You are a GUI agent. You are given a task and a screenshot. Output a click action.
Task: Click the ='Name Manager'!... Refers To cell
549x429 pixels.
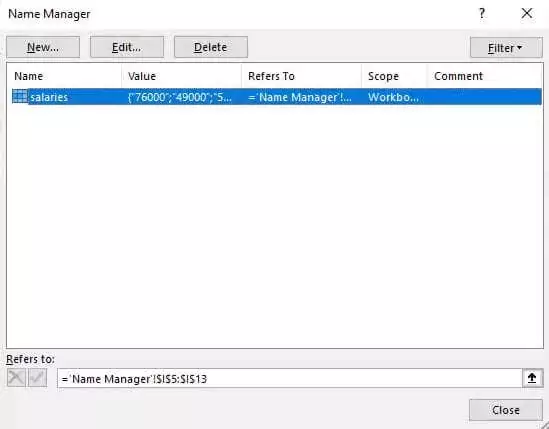pyautogui.click(x=300, y=97)
